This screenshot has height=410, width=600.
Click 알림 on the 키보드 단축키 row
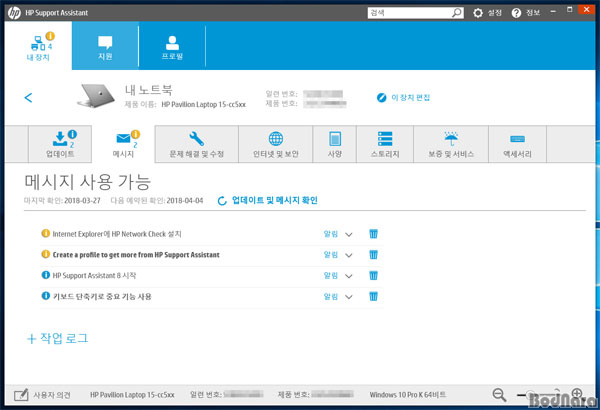coord(331,296)
